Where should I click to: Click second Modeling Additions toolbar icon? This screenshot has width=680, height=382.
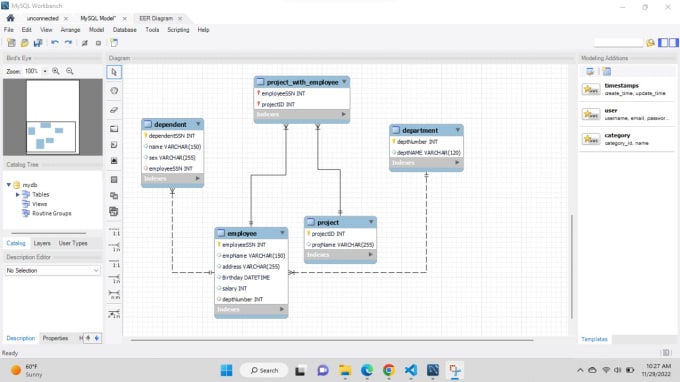[x=607, y=72]
